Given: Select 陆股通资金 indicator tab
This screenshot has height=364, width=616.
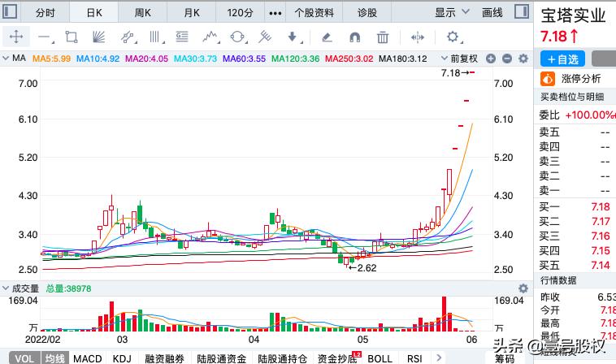Looking at the screenshot, I should click(x=221, y=358).
